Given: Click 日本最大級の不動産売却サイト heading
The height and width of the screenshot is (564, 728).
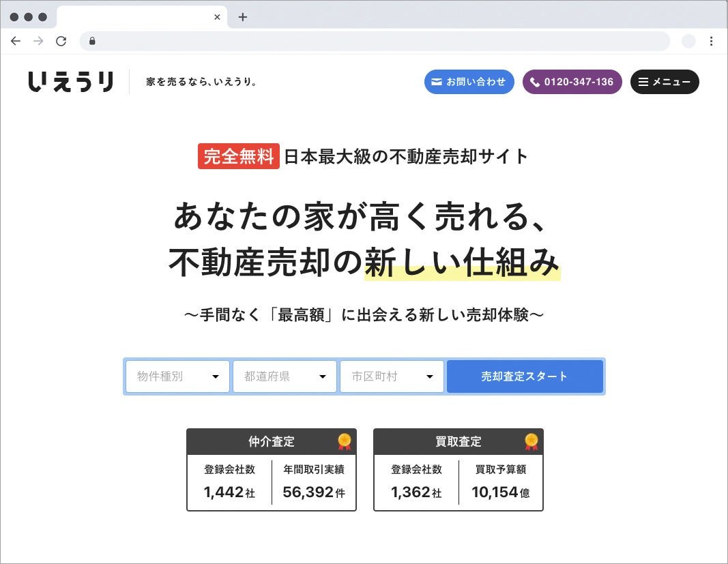Looking at the screenshot, I should (406, 156).
